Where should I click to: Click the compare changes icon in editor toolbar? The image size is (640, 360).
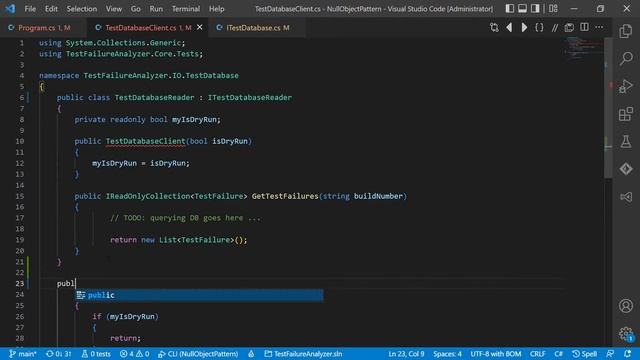(x=494, y=27)
